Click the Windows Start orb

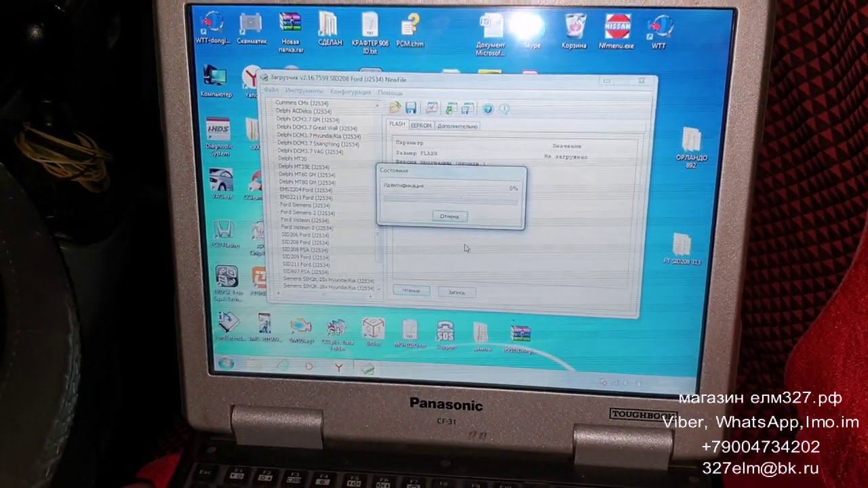pos(226,363)
